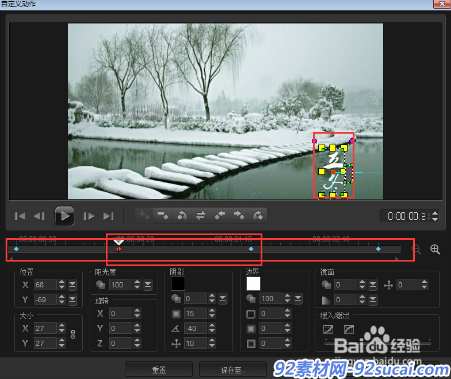
Task: Toggle the ease out option
Action: coord(349,329)
